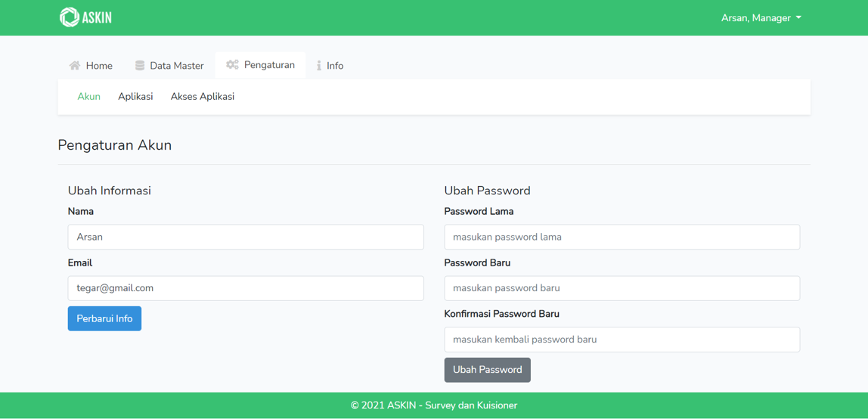868x419 pixels.
Task: Open the Akses Aplikasi sub-menu item
Action: [203, 96]
